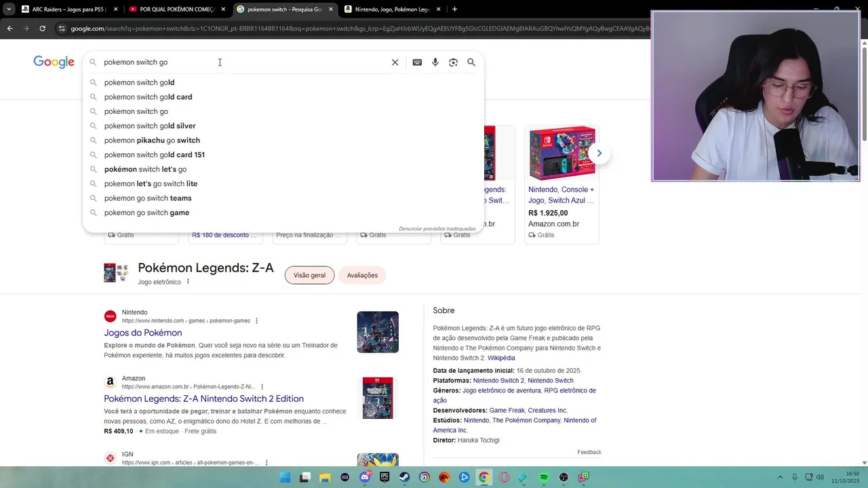
Task: Show hidden system tray icons chevron
Action: (780, 477)
